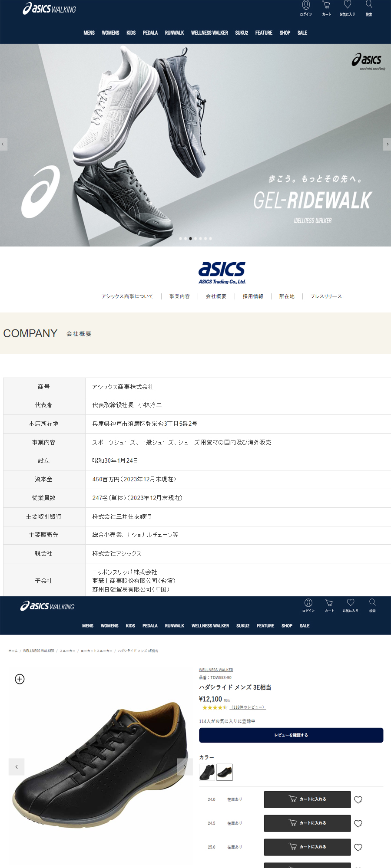Viewport: 391px width, 868px height.
Task: Click favorites heart in header above product breadcrumb
Action: click(350, 605)
